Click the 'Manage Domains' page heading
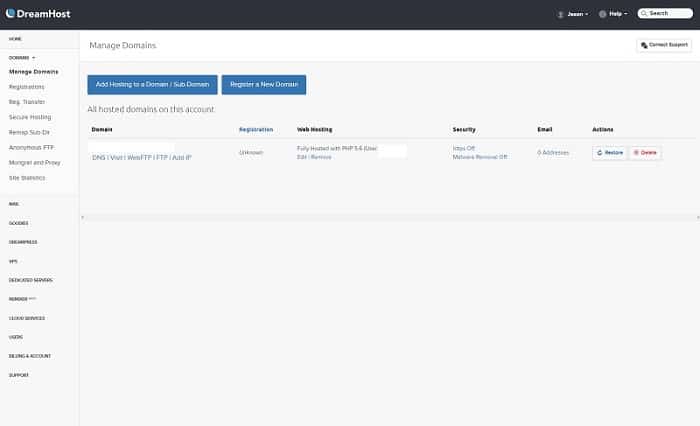700x426 pixels. [x=123, y=46]
